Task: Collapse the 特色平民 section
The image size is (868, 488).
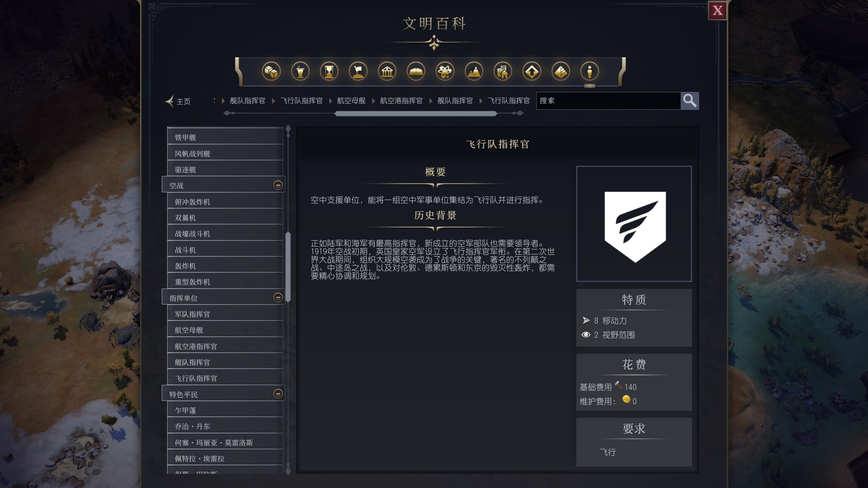Action: click(278, 393)
